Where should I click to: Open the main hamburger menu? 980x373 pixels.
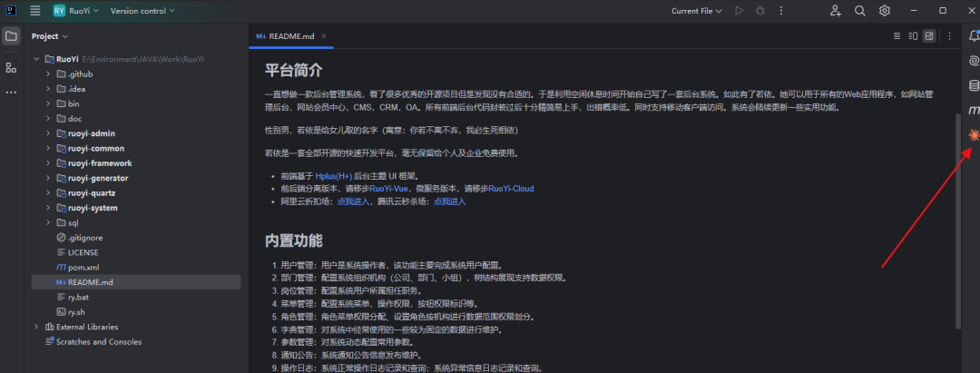pos(35,11)
